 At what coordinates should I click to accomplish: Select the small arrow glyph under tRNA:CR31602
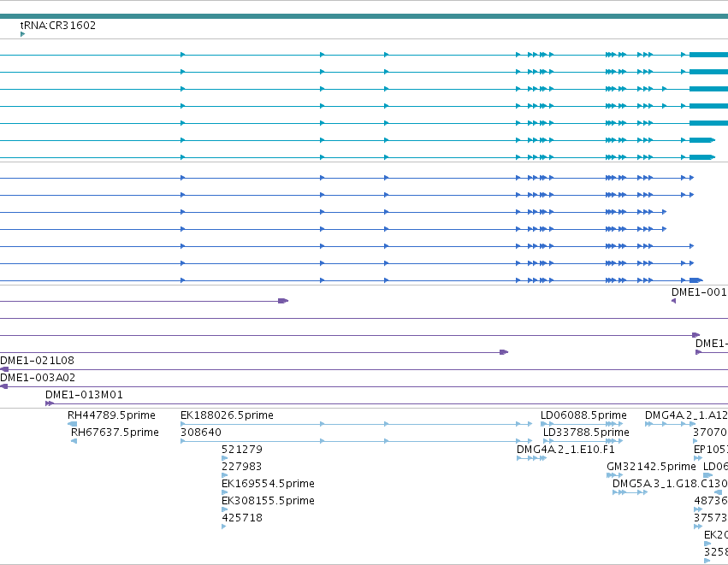tap(22, 34)
